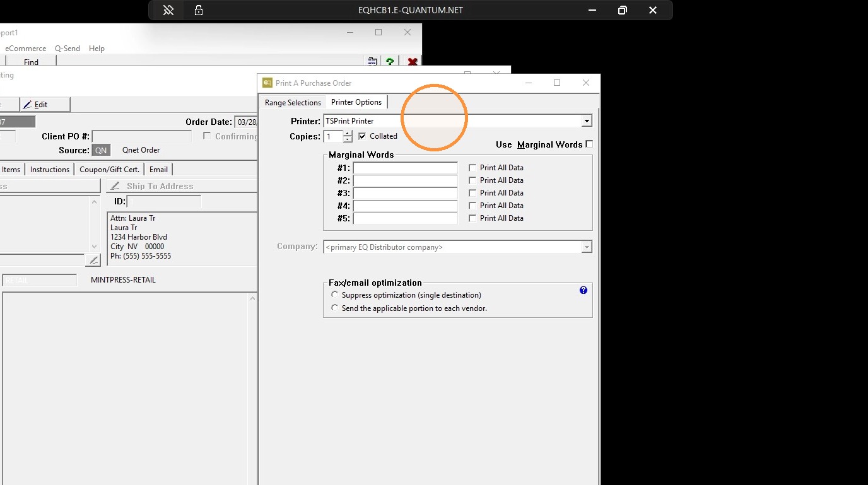Check Print All Data for marginal word #5
The height and width of the screenshot is (485, 868).
[472, 218]
